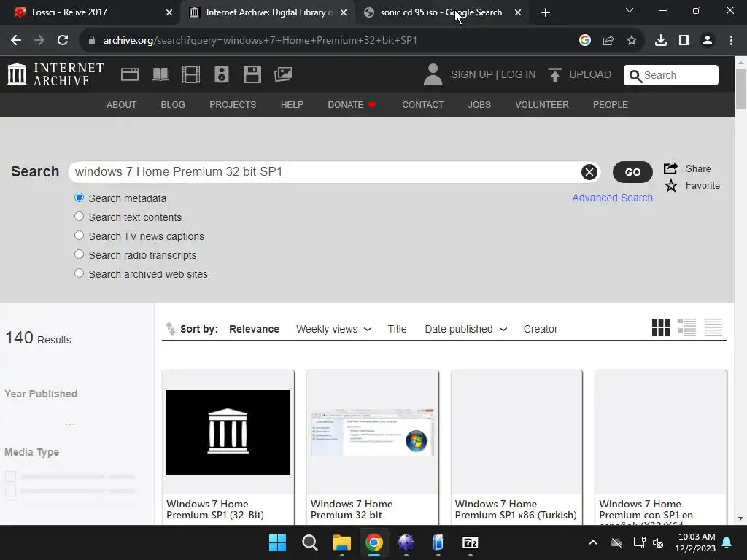Screen dimensions: 747x560
Task: Switch to sonic cd 95 iso Google tab
Action: tap(441, 12)
